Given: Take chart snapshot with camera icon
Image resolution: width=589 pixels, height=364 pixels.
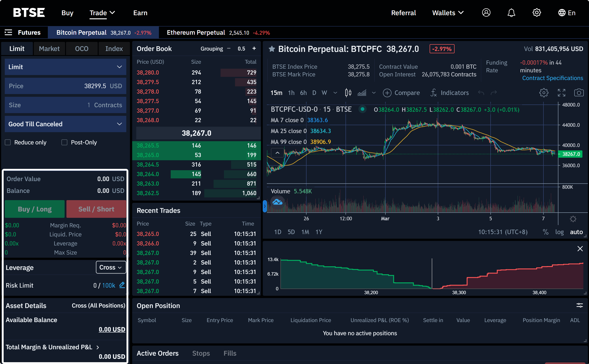Looking at the screenshot, I should tap(579, 93).
